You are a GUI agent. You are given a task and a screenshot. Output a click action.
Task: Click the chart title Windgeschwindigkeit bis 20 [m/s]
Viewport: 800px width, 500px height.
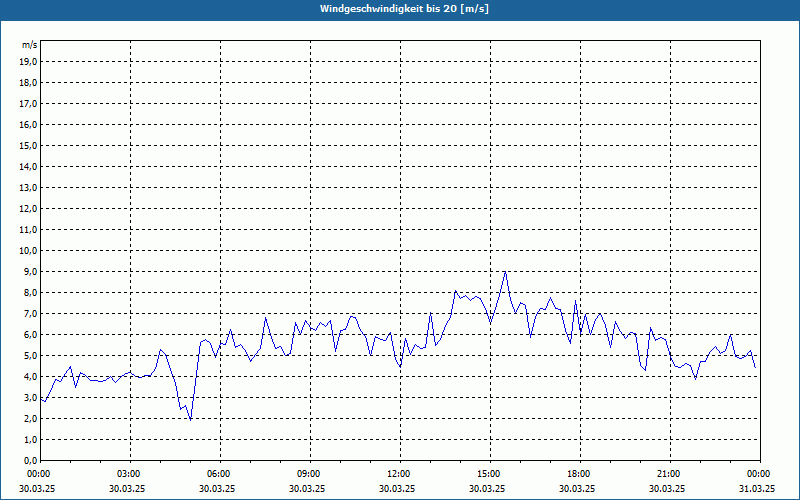point(405,9)
